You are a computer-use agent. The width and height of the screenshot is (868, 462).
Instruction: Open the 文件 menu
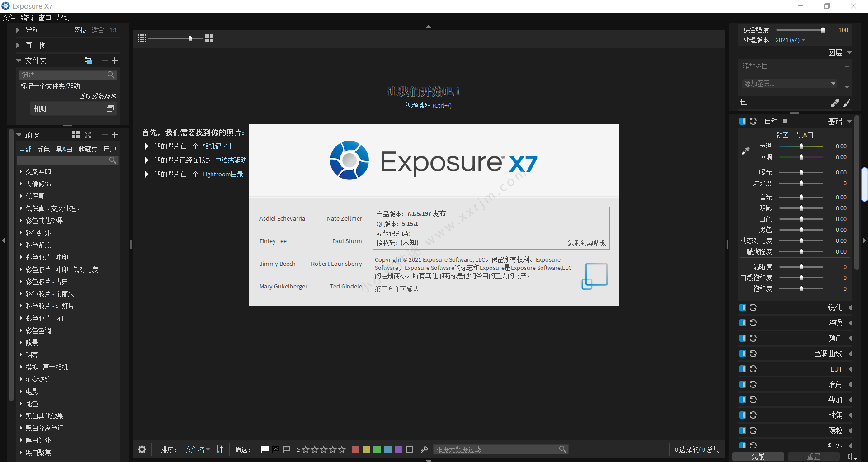tap(9, 18)
